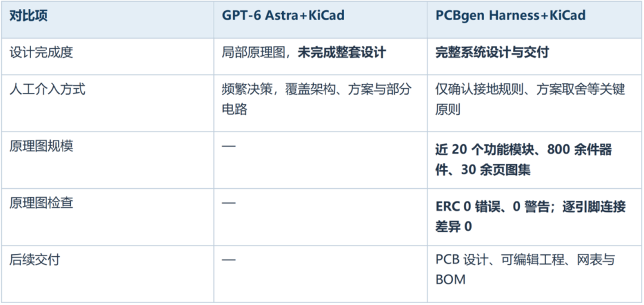Click the 后续交付 row label

click(x=35, y=260)
